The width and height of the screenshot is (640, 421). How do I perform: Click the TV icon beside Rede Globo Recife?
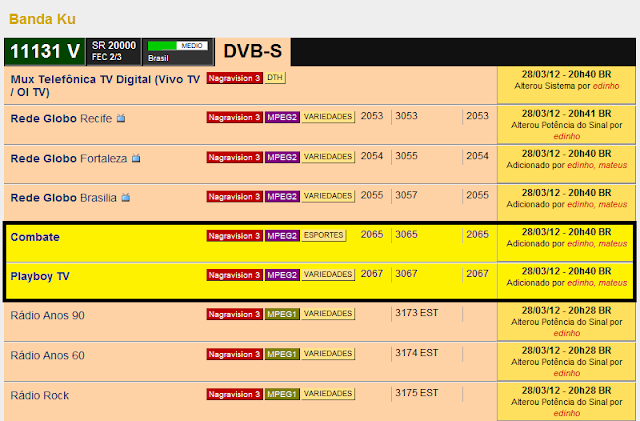[x=121, y=118]
